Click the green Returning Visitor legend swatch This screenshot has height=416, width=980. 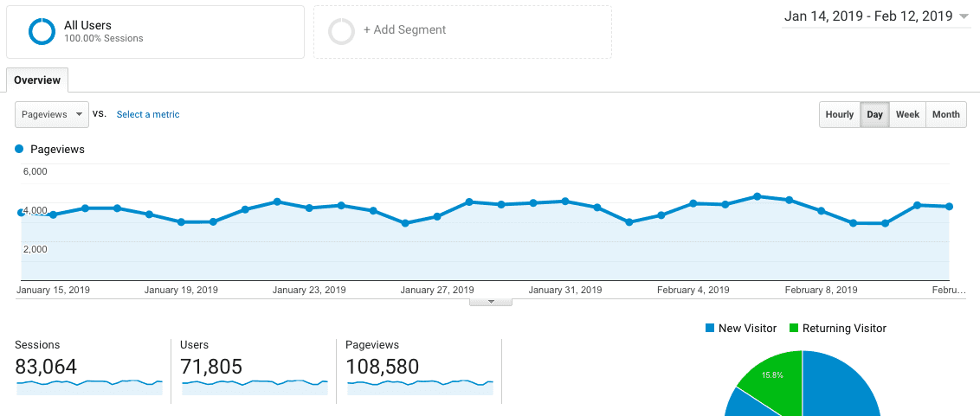[794, 328]
